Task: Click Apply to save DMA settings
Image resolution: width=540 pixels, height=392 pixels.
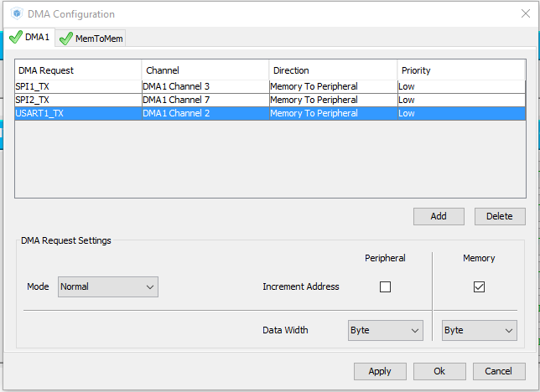Action: tap(380, 371)
